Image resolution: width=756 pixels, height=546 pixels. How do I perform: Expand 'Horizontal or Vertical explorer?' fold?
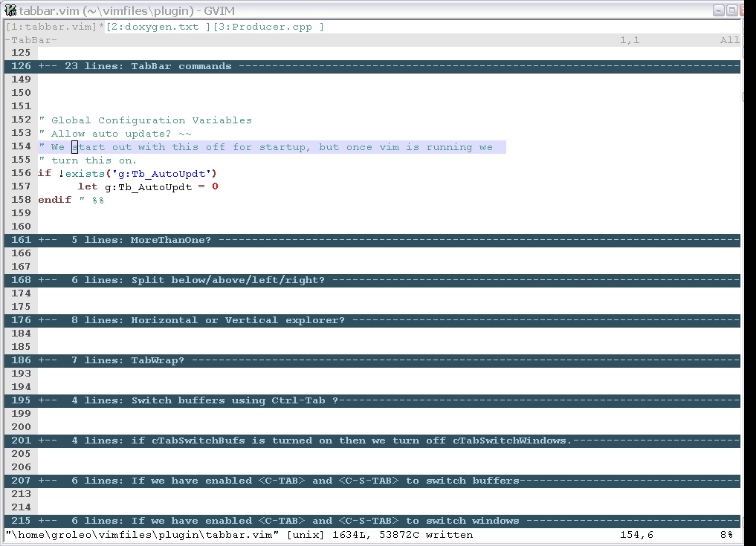point(372,320)
